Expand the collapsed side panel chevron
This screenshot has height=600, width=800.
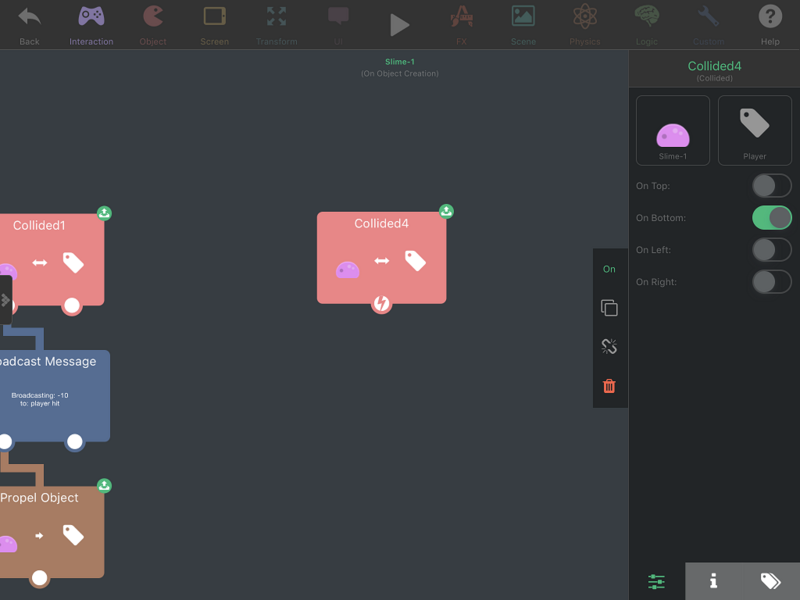(x=5, y=300)
